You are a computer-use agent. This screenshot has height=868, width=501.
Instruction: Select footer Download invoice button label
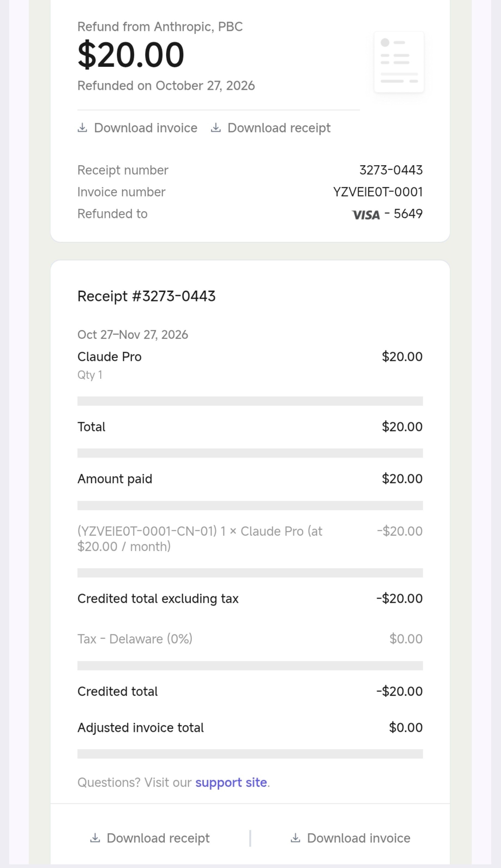tap(359, 838)
